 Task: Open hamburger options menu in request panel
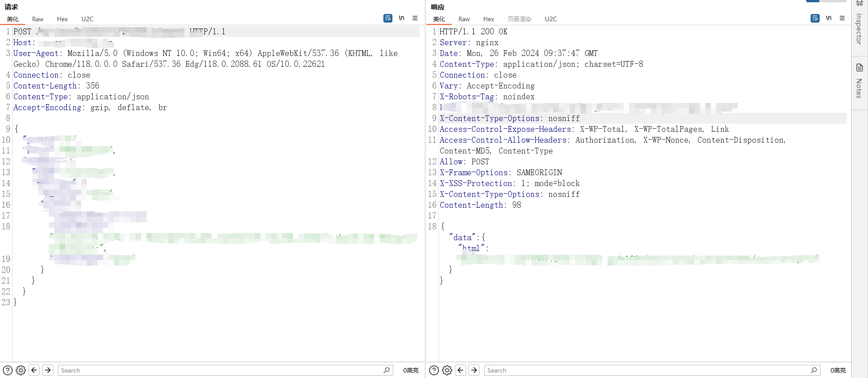click(415, 18)
